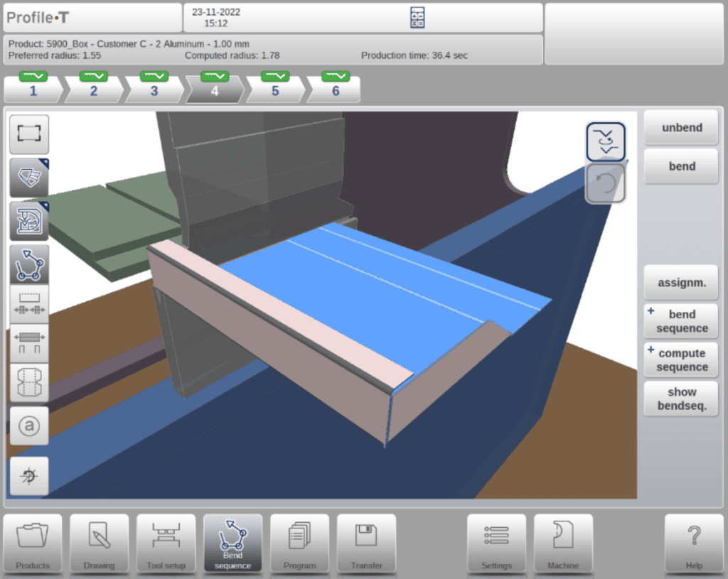
Task: Expand the view options button with corner arrow
Action: (x=29, y=178)
